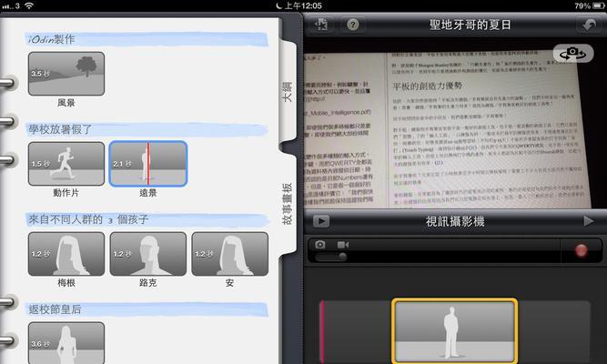
Task: Edit the 返校節皇后 heading
Action: [x=55, y=309]
